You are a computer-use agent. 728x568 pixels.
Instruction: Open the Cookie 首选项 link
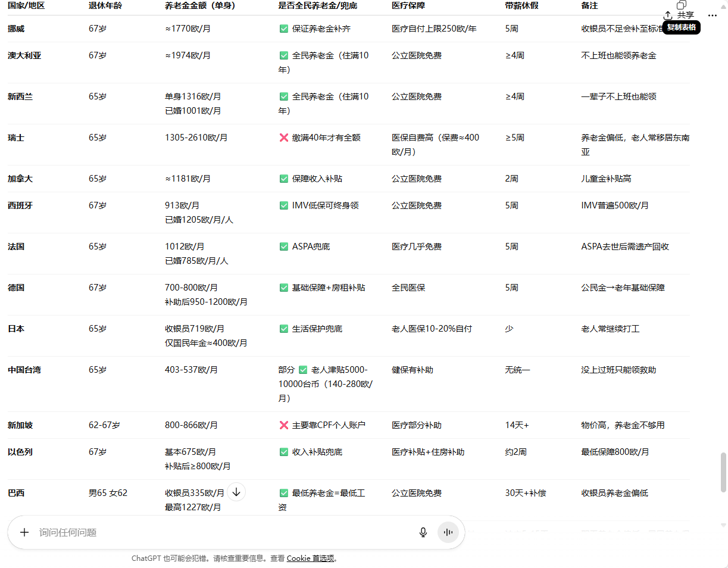(310, 558)
